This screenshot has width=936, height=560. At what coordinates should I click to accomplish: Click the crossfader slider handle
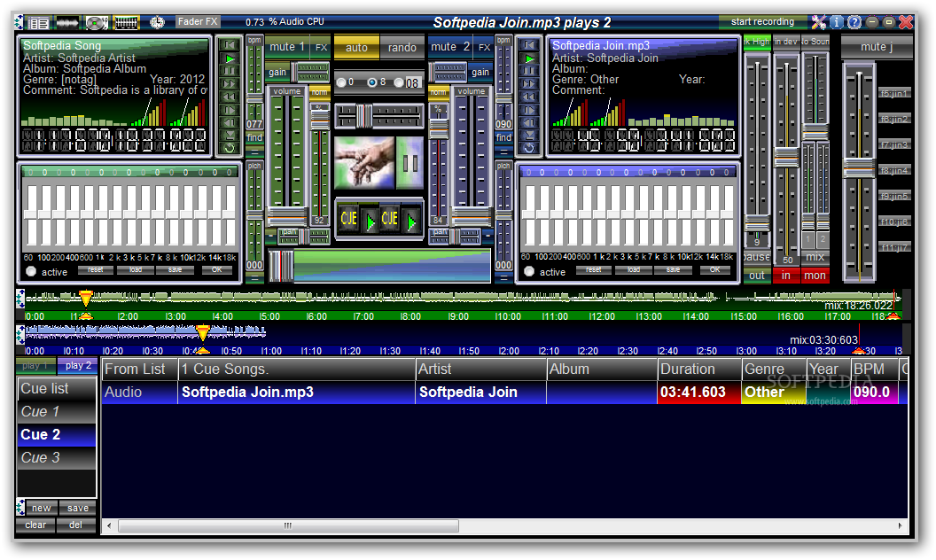pyautogui.click(x=281, y=266)
